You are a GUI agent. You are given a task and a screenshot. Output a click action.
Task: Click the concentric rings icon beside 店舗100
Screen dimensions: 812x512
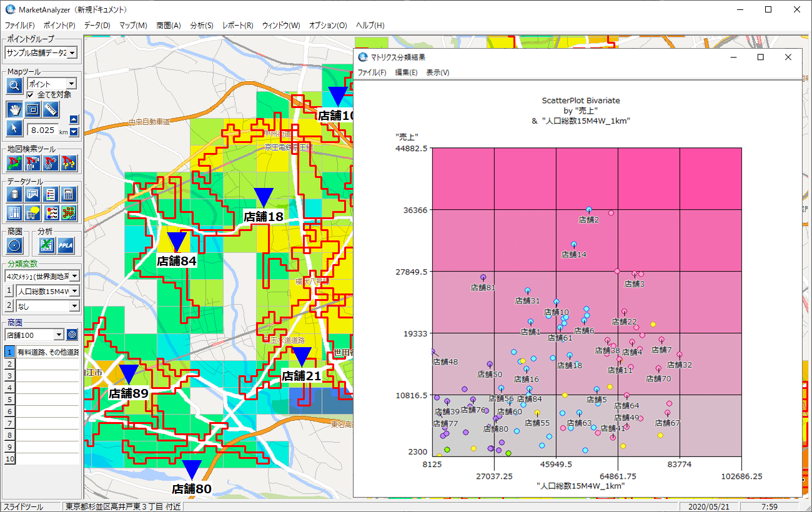click(72, 335)
